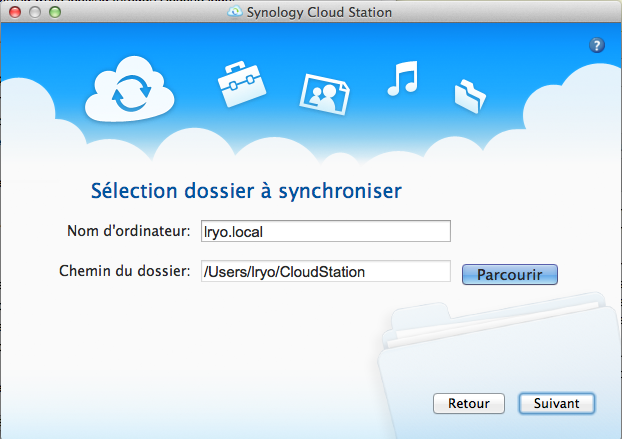Screen dimensions: 622x439
Task: Go back with Retour button
Action: click(469, 403)
